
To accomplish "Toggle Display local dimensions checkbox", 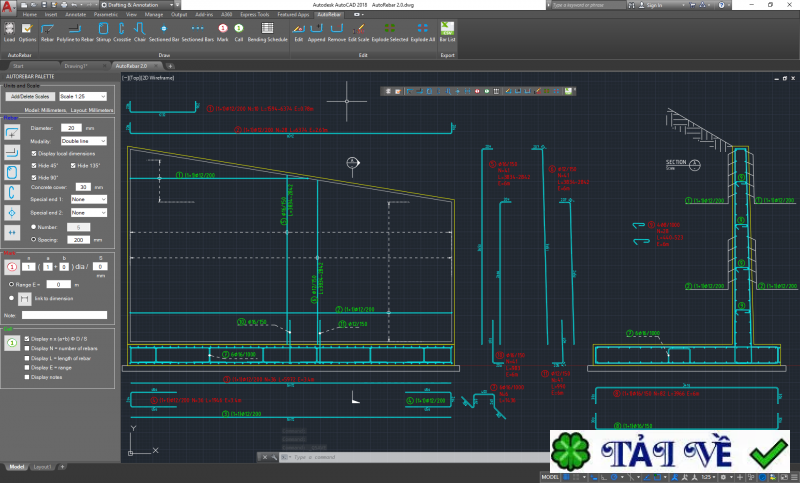I will click(x=35, y=153).
